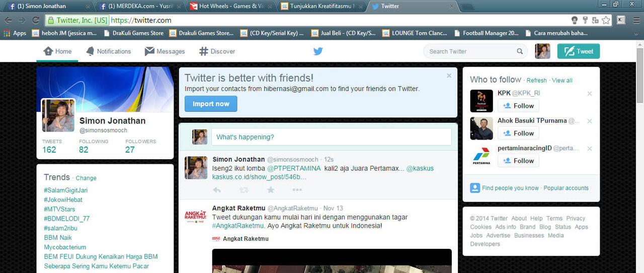Screen dimensions: 644x273
Task: Reply to Simon Jonathan's tweet
Action: (217, 190)
